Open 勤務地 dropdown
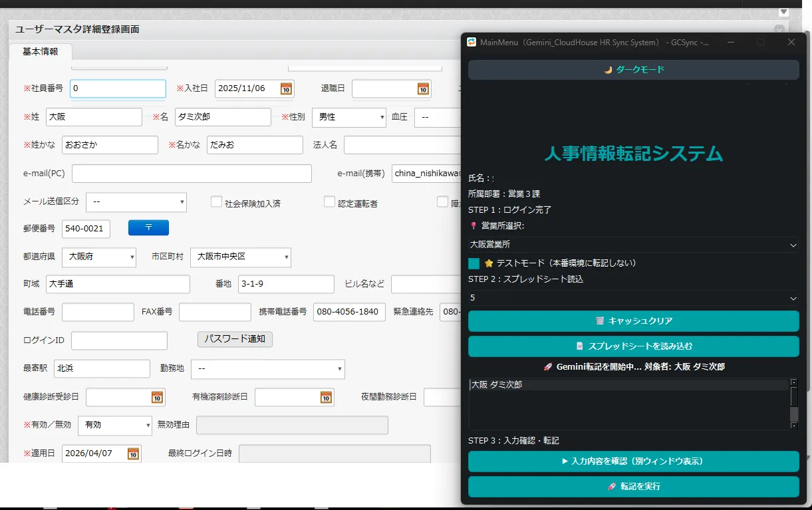This screenshot has height=510, width=812. (268, 368)
